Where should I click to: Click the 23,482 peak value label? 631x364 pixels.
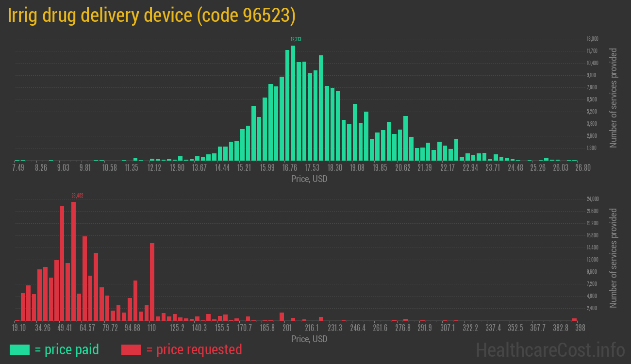77,196
